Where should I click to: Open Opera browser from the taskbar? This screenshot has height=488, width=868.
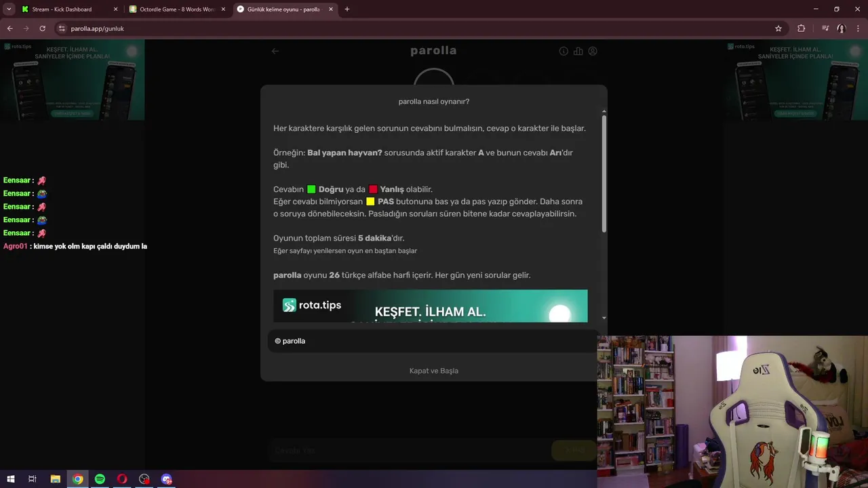pos(122,479)
